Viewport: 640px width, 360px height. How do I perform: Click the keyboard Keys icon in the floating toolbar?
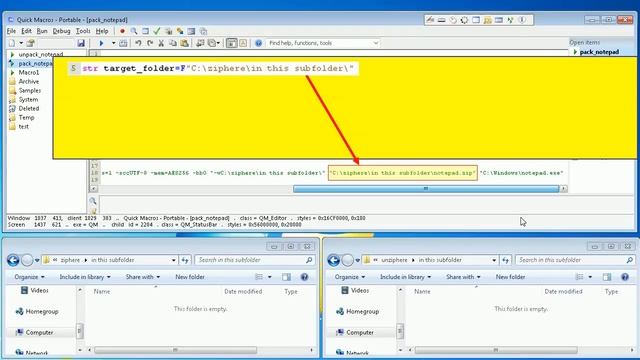pos(442,20)
